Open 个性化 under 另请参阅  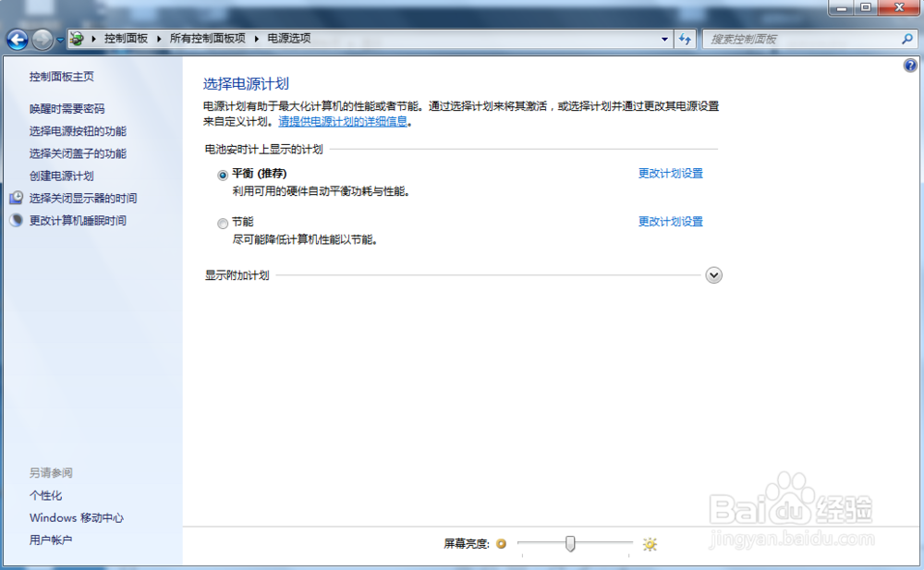pyautogui.click(x=46, y=496)
